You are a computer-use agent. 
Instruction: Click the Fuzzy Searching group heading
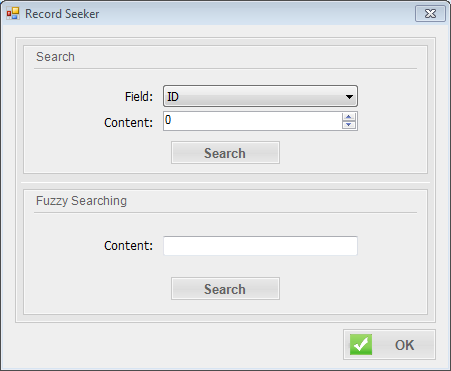(81, 201)
